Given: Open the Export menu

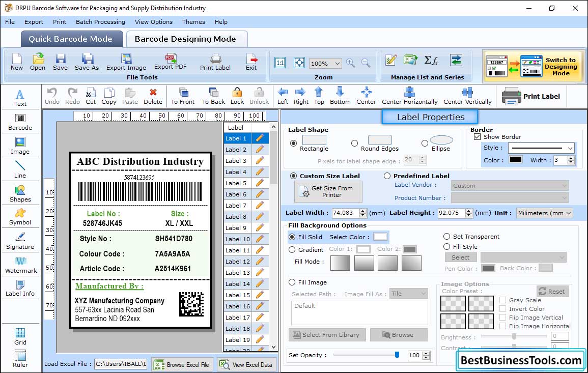Looking at the screenshot, I should click(34, 22).
